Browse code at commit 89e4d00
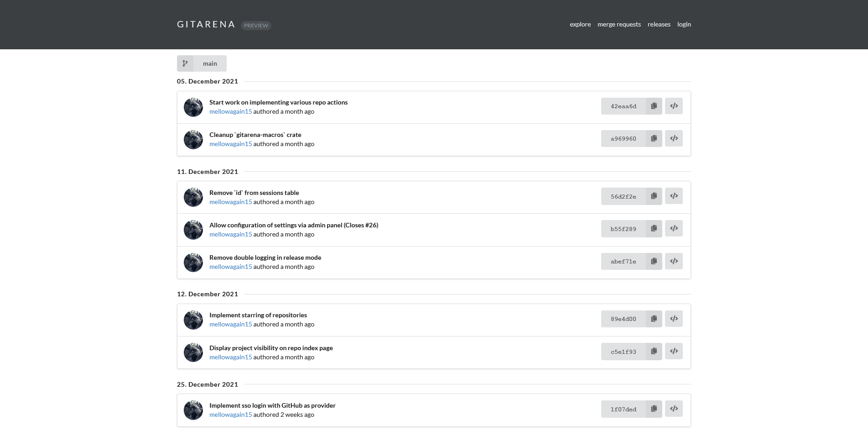This screenshot has width=868, height=436. tap(674, 319)
